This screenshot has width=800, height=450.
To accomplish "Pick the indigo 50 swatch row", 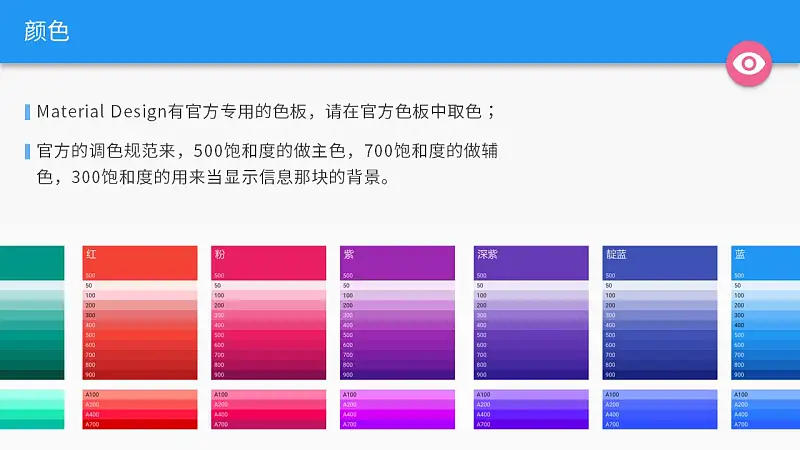I will pyautogui.click(x=660, y=285).
